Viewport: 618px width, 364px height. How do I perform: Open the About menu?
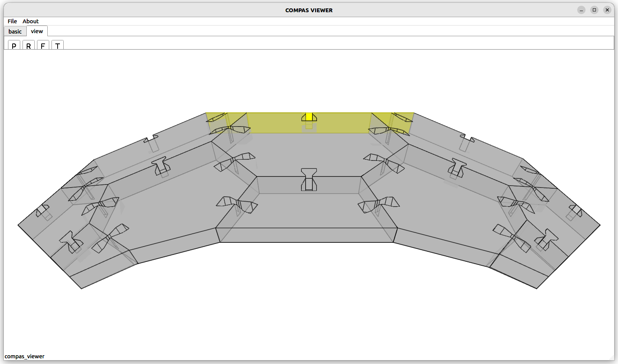coord(31,21)
